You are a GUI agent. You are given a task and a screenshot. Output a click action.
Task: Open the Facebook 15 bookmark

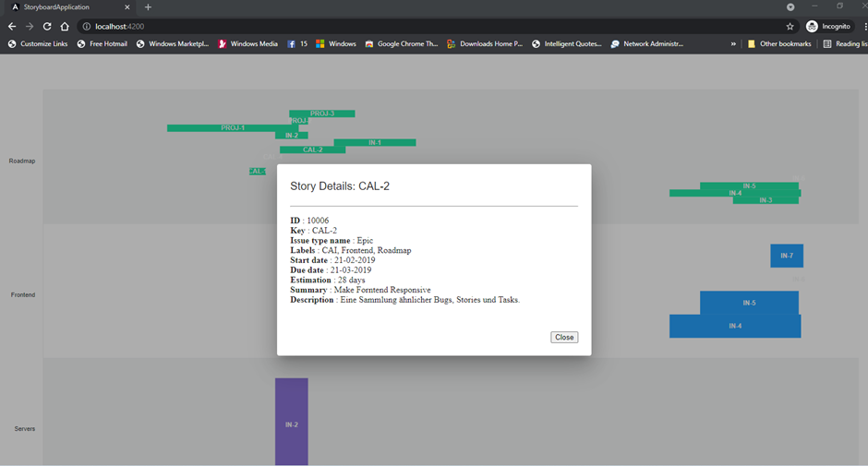pos(297,43)
